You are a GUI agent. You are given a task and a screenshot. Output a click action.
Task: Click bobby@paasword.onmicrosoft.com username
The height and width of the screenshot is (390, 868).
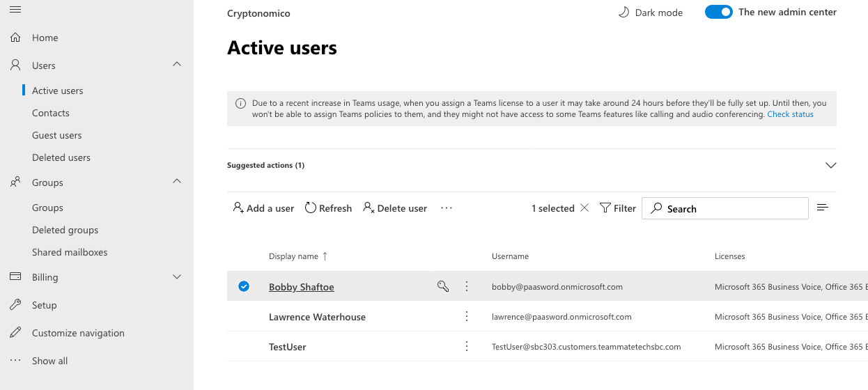click(557, 286)
